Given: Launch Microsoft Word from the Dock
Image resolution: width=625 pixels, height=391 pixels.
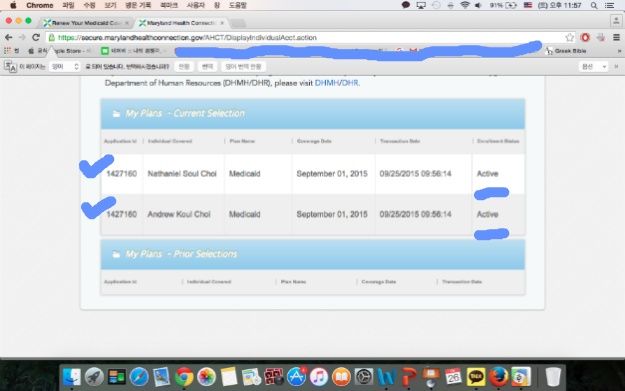Looking at the screenshot, I should pos(386,377).
